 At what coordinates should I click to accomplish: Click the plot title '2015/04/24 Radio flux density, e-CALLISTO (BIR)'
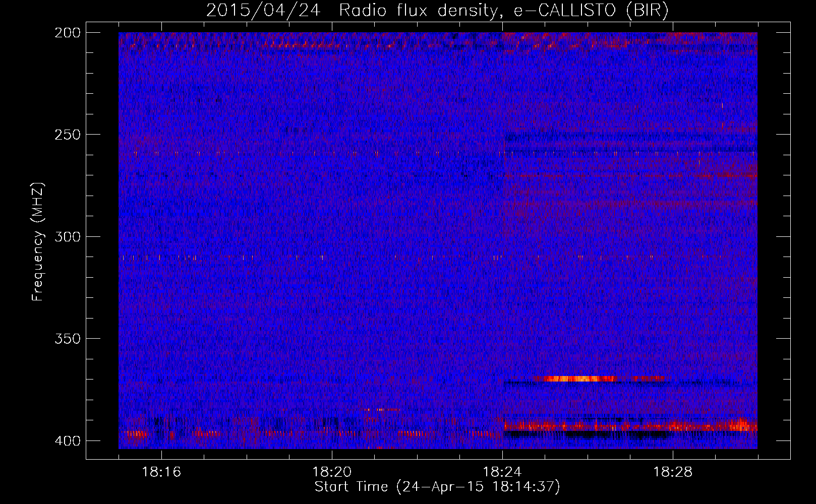point(437,11)
